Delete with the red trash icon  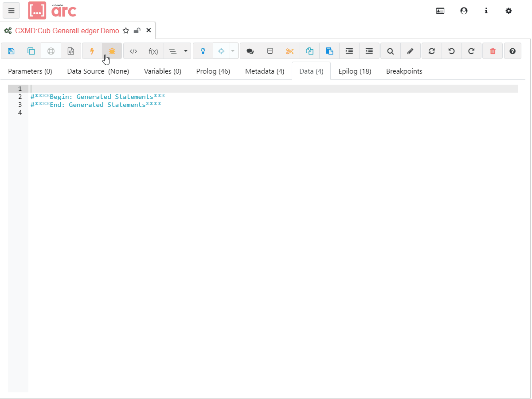[493, 51]
